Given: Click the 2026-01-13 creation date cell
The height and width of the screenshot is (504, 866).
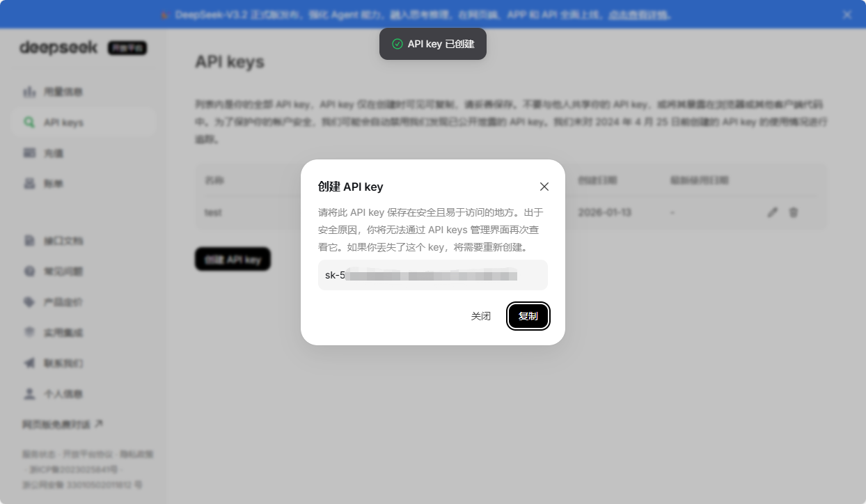Looking at the screenshot, I should tap(605, 212).
